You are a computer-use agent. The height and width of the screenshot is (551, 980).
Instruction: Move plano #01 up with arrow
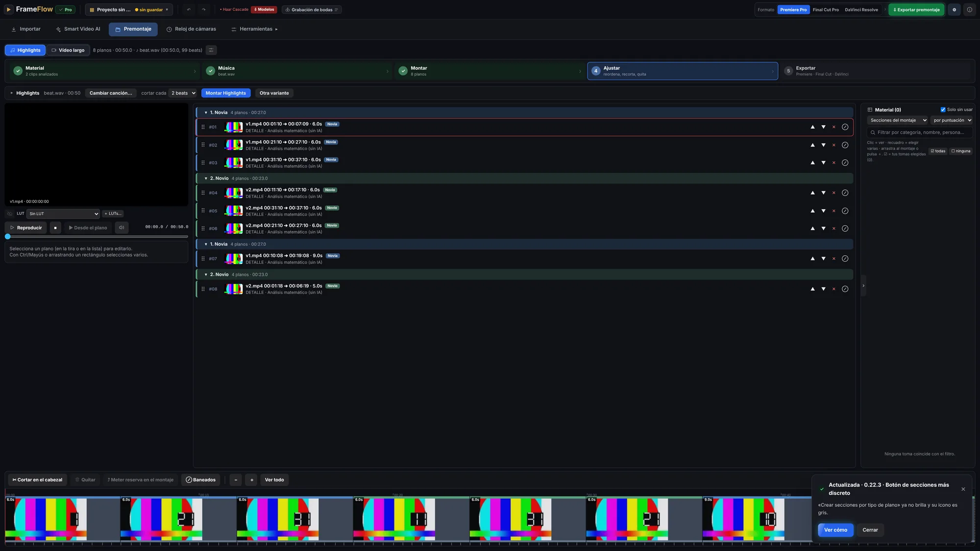pyautogui.click(x=812, y=127)
